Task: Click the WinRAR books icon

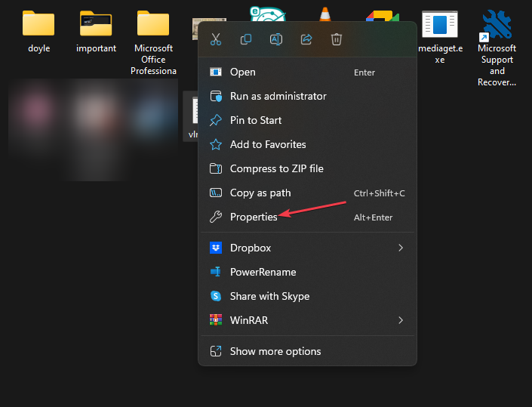Action: [216, 320]
